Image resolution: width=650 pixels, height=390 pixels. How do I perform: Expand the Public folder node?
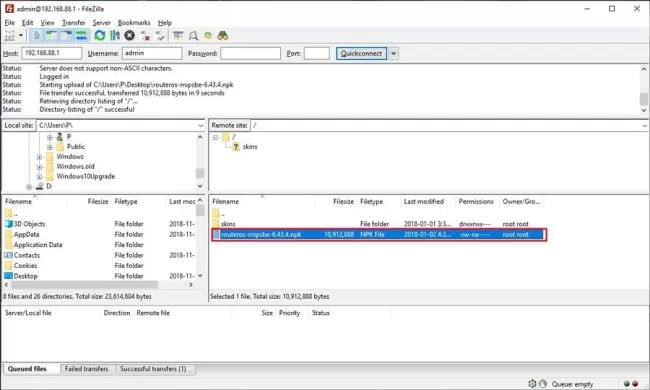(49, 147)
